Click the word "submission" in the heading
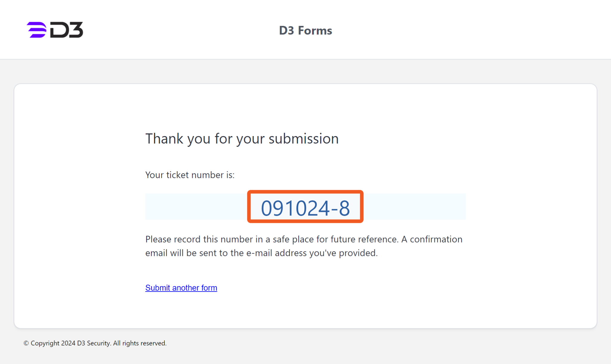The image size is (611, 364). pos(303,139)
